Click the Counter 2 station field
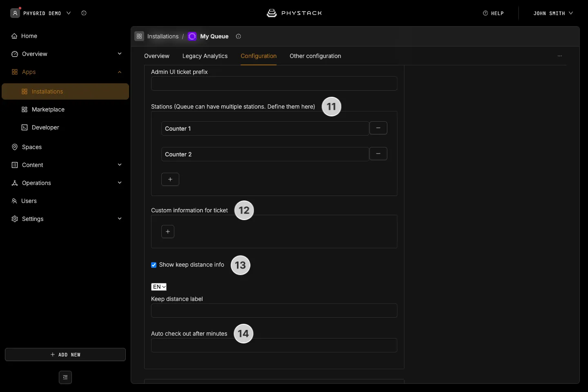 pos(265,154)
